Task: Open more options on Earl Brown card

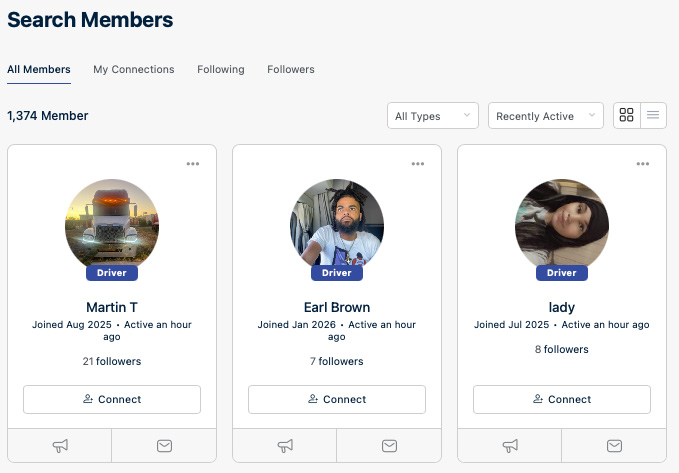Action: pyautogui.click(x=418, y=164)
